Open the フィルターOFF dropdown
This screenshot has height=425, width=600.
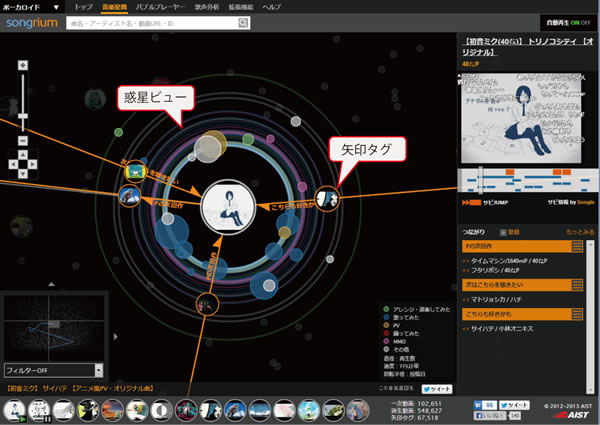click(x=54, y=370)
